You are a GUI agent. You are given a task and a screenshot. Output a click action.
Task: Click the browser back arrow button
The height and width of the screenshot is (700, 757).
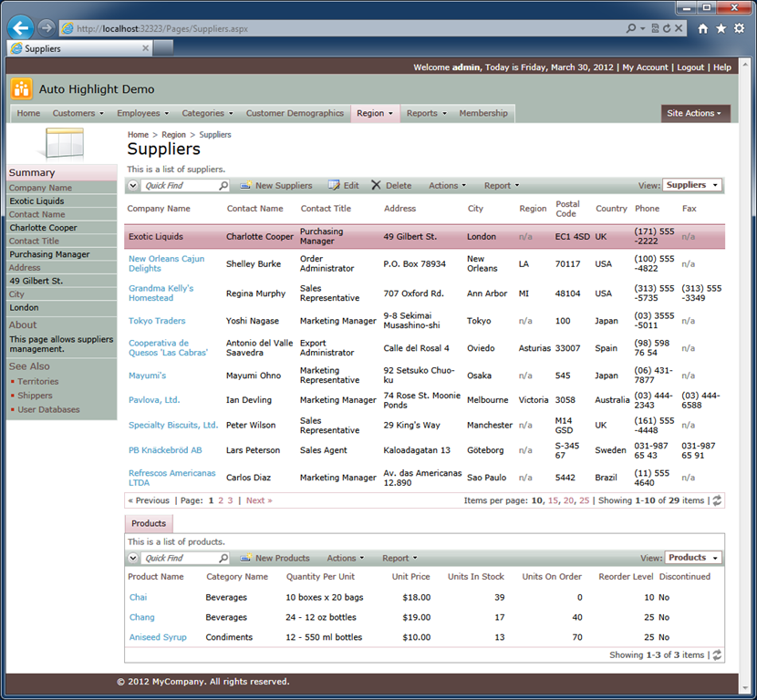pyautogui.click(x=21, y=28)
